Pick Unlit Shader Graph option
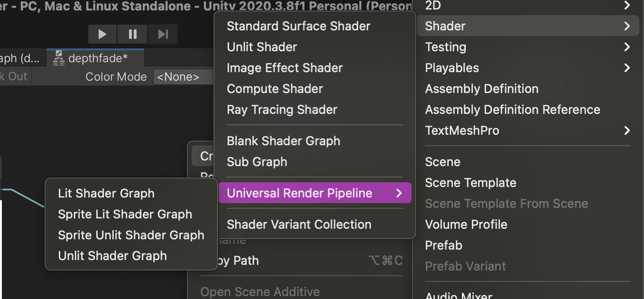Viewport: 644px width, 299px height. pos(112,256)
